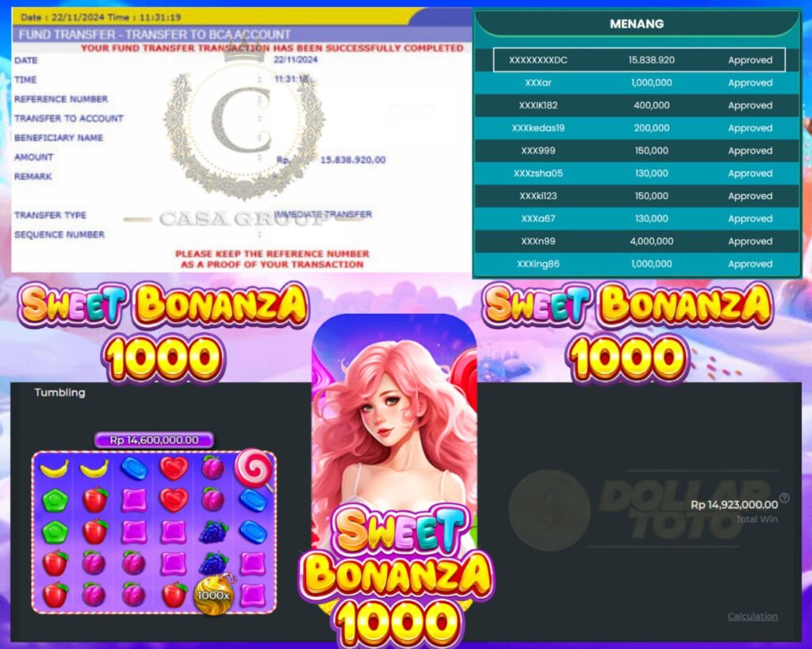Click the Total Win help question icon

pos(784,498)
